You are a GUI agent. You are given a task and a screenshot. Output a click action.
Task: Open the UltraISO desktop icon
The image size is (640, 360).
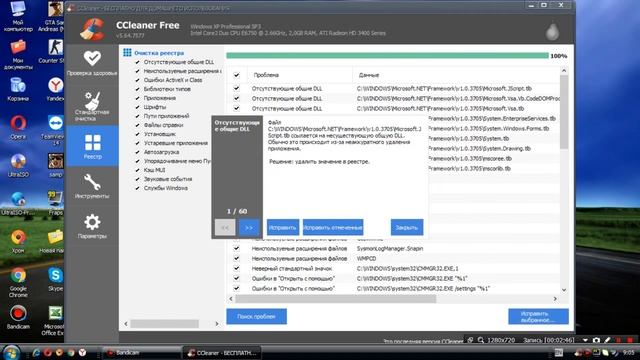[x=18, y=165]
